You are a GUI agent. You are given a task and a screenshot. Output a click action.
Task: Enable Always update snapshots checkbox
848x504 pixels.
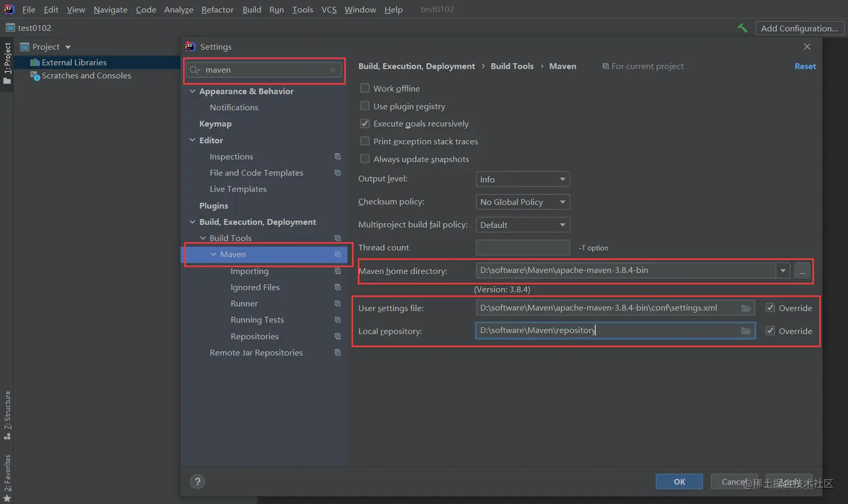pyautogui.click(x=365, y=159)
